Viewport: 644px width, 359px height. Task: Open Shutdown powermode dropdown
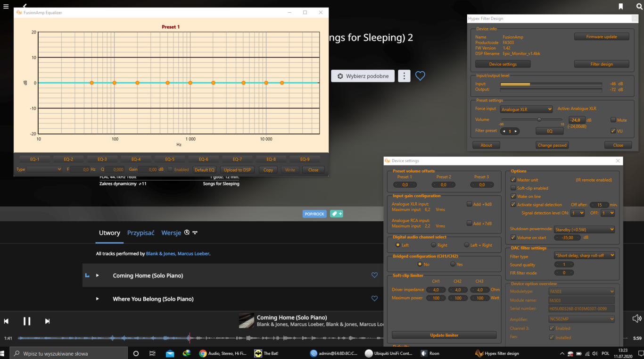coord(584,230)
